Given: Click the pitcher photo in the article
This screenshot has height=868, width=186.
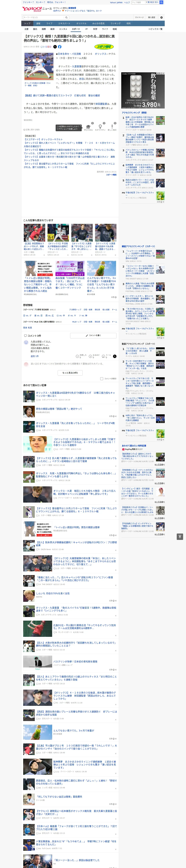Looking at the screenshot, I should click(x=39, y=67).
